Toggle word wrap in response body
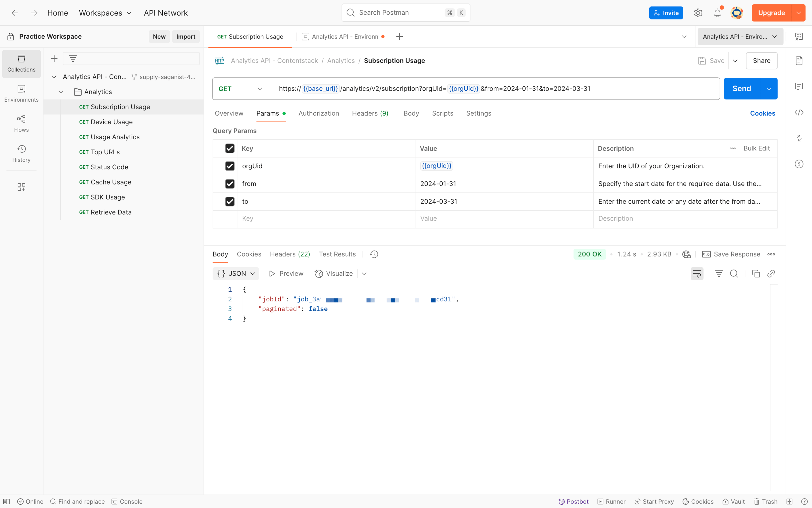Image resolution: width=812 pixels, height=508 pixels. tap(697, 274)
